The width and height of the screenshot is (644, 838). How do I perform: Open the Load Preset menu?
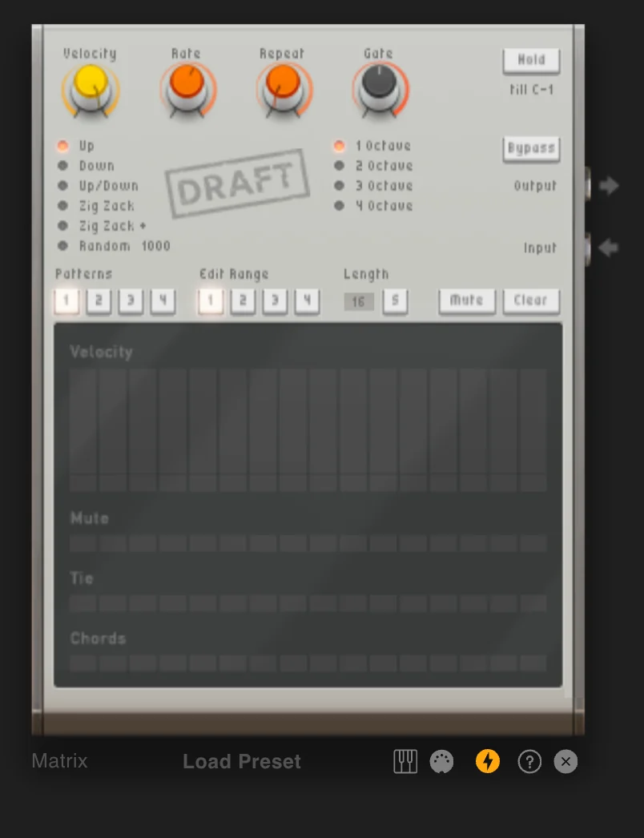pyautogui.click(x=241, y=761)
